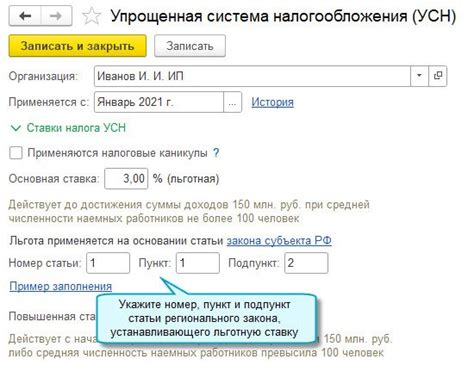Go forward with the right arrow button

click(56, 16)
